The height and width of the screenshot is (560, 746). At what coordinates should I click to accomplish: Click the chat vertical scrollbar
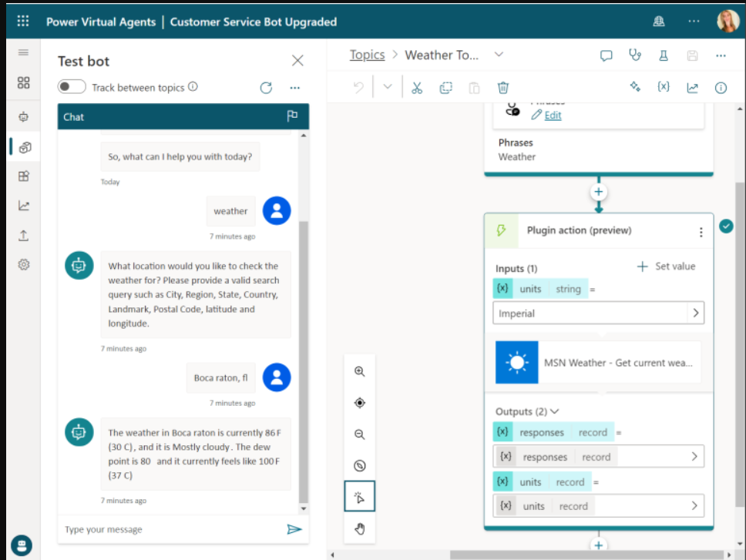point(304,361)
